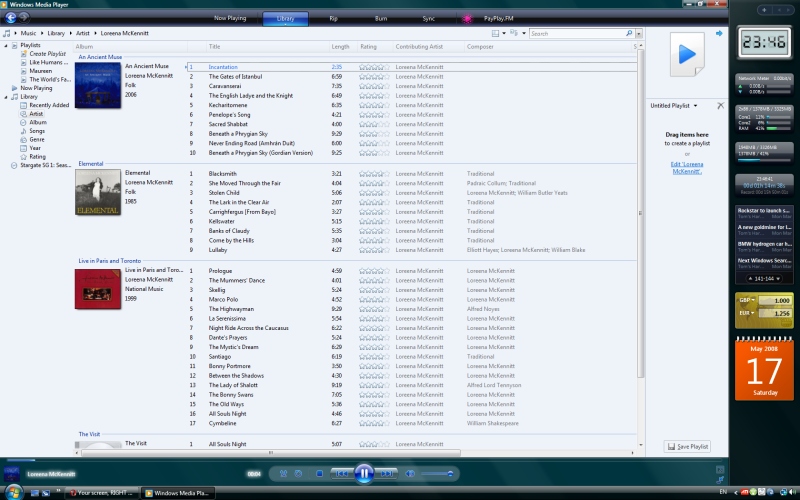The width and height of the screenshot is (800, 500).
Task: Open the Stargate SG 1 disc item
Action: (45, 165)
